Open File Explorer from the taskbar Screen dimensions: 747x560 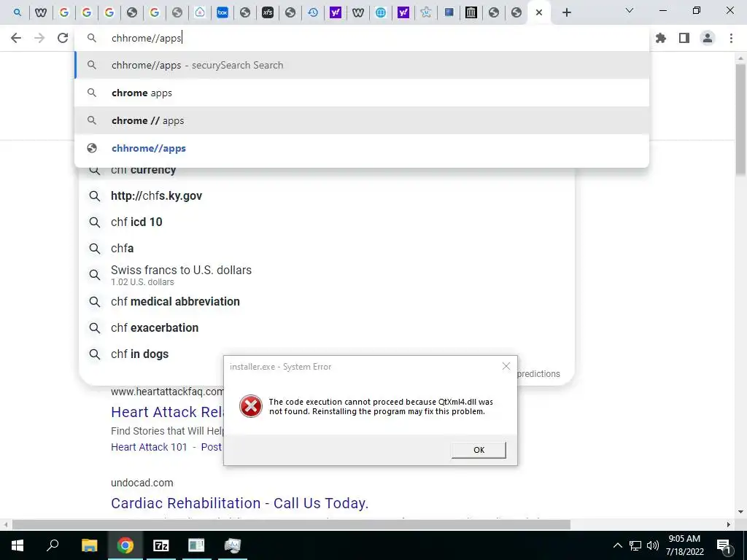click(89, 545)
